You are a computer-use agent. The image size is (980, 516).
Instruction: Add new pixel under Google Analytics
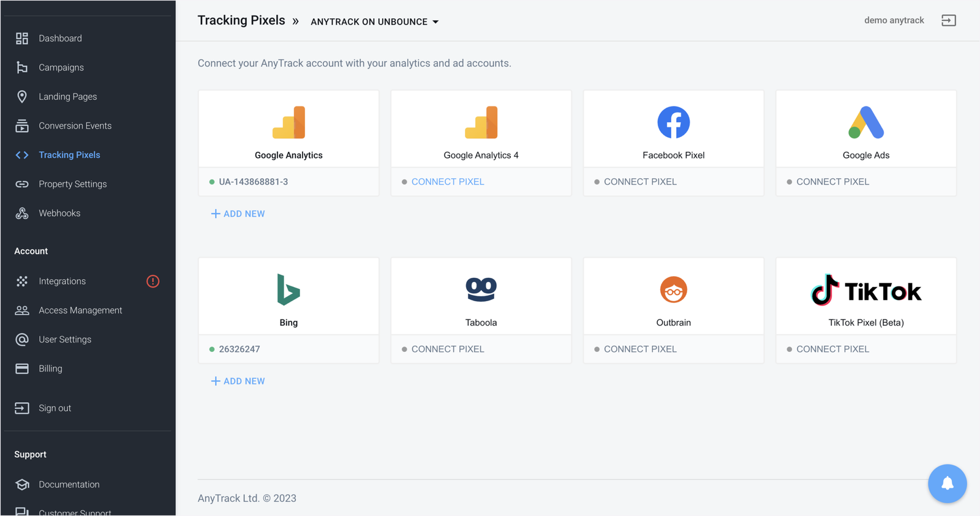coord(238,214)
